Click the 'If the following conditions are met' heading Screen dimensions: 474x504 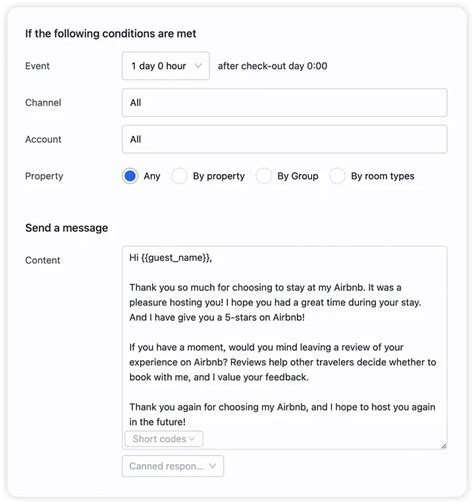[x=111, y=34]
